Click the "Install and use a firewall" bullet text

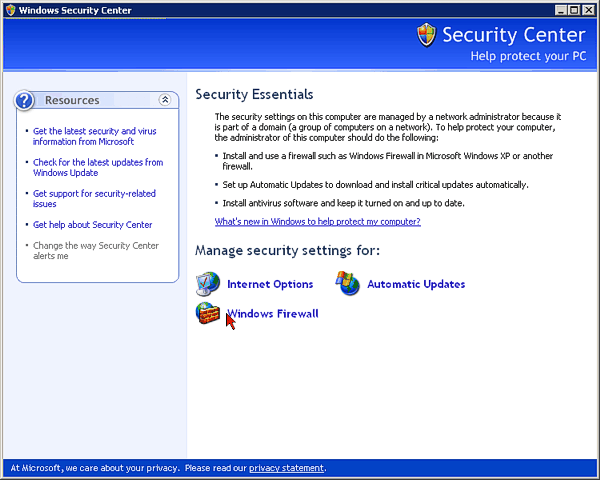388,161
